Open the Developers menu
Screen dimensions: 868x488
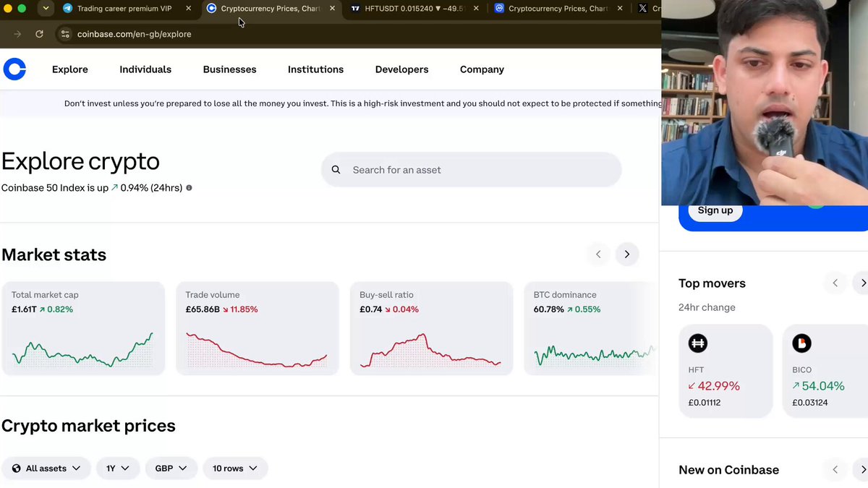point(402,69)
